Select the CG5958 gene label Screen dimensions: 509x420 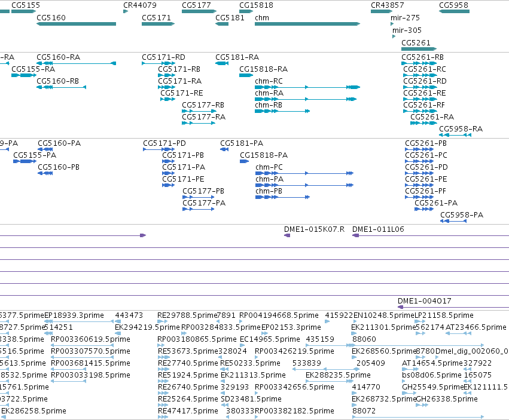pyautogui.click(x=454, y=5)
